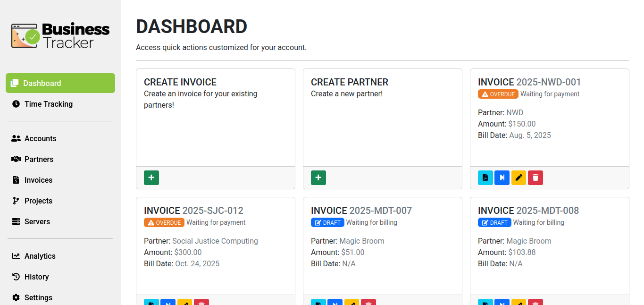Viewport: 644px width, 305px height.
Task: Select Projects from the sidebar
Action: (x=38, y=201)
